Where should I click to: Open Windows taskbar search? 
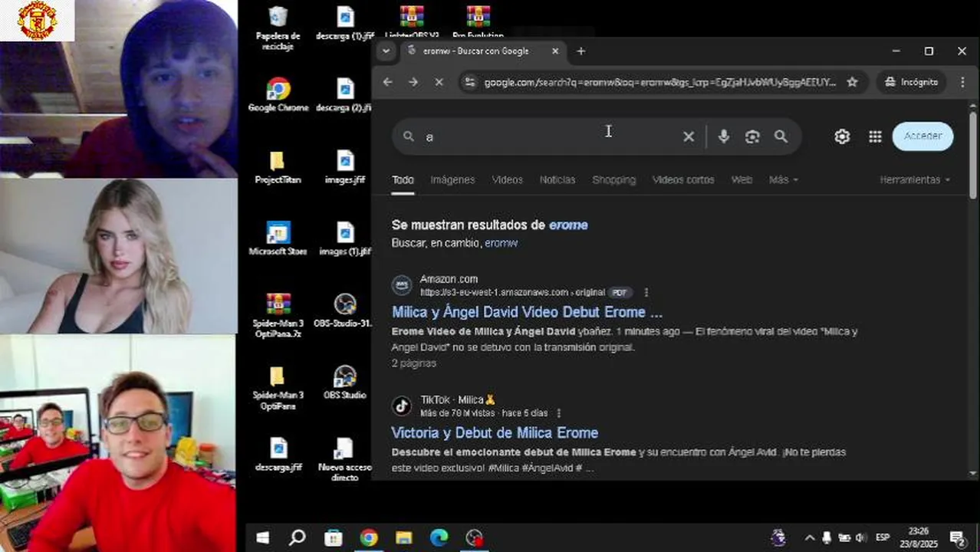point(298,537)
